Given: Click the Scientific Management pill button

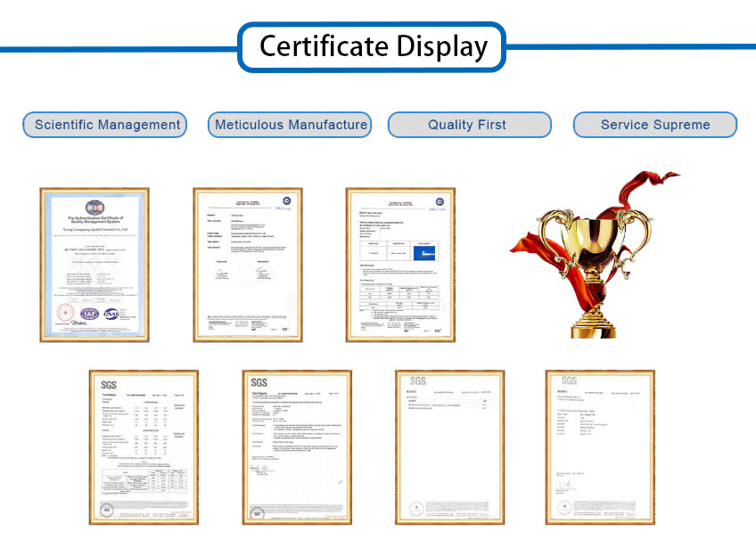Looking at the screenshot, I should [104, 125].
